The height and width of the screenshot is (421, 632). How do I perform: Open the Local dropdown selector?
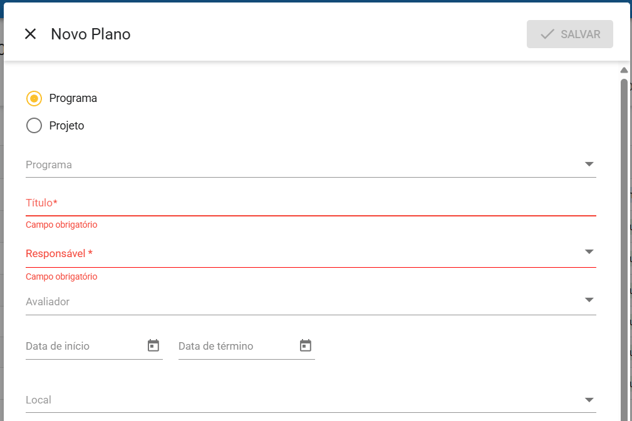coord(589,400)
